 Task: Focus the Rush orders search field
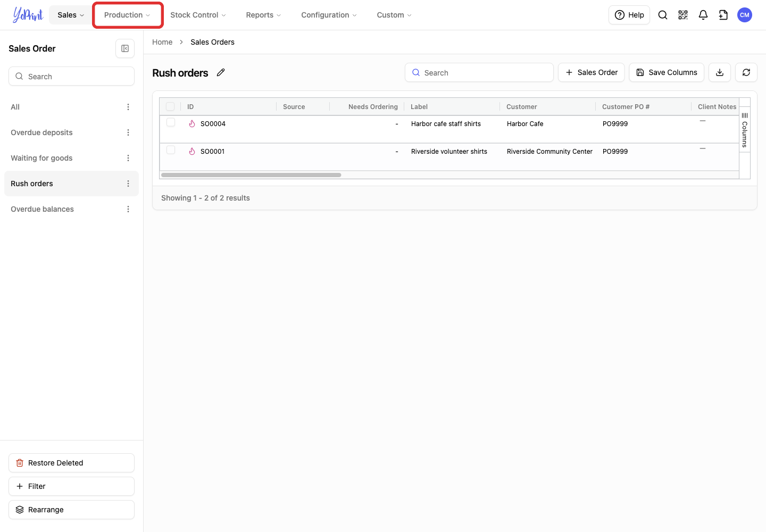479,72
